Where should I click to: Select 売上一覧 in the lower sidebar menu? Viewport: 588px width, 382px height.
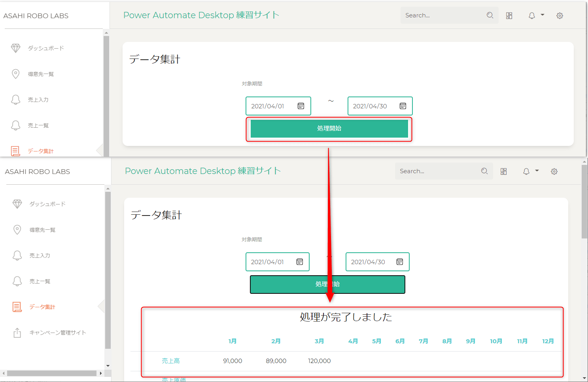(x=40, y=281)
